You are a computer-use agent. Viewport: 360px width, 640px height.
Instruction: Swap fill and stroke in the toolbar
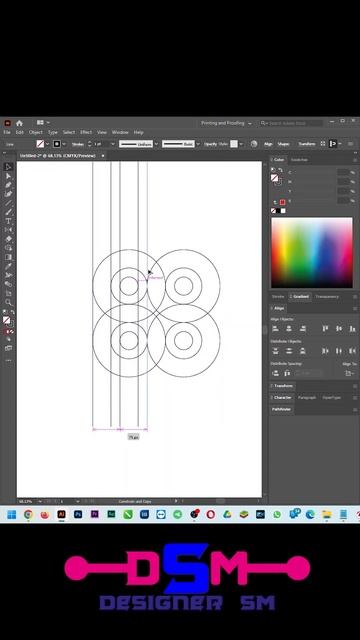point(13,313)
